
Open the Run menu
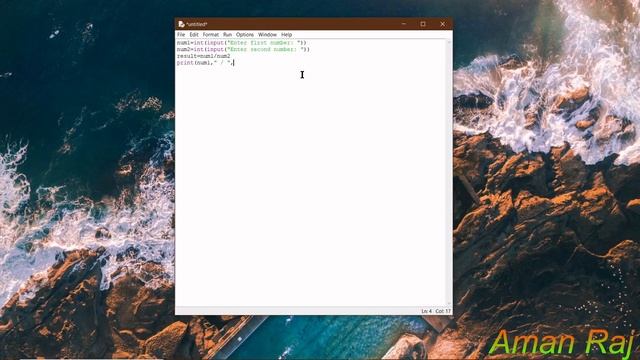click(227, 35)
